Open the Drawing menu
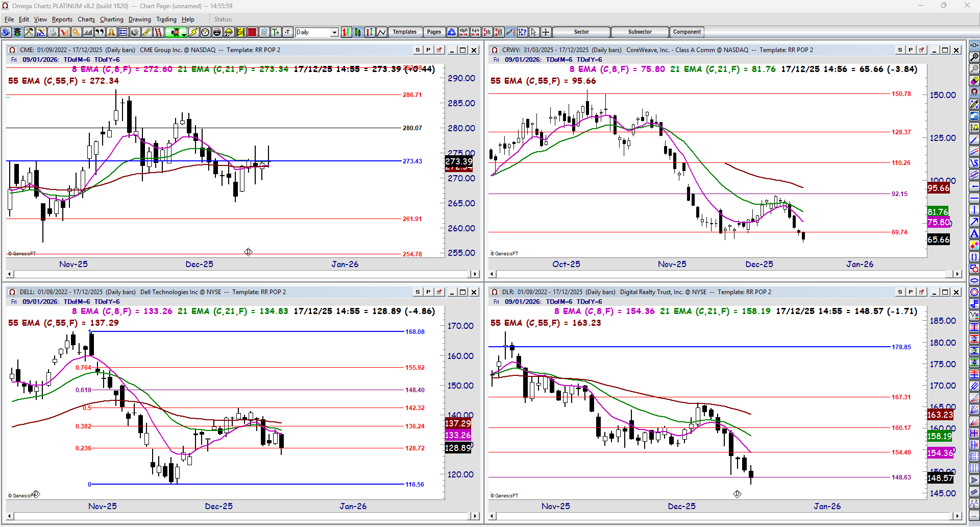The image size is (980, 527). click(x=140, y=19)
